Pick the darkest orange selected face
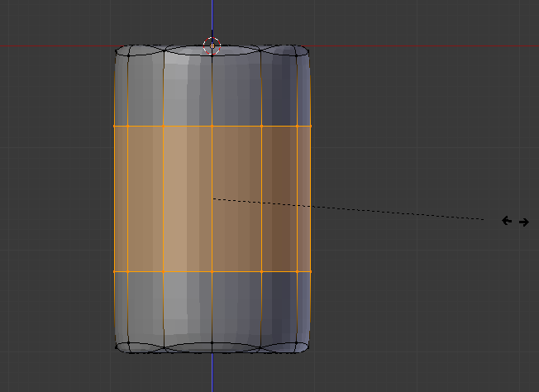Screen dimensions: 539x392 click(279, 198)
